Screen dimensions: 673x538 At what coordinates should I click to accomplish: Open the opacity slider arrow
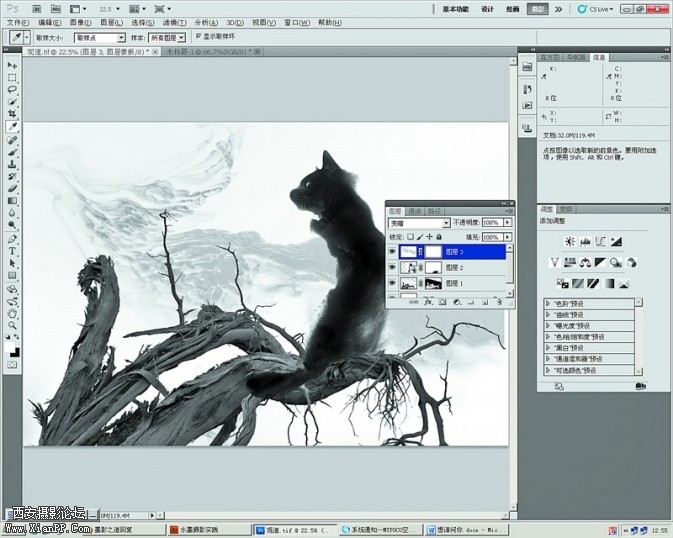point(508,222)
